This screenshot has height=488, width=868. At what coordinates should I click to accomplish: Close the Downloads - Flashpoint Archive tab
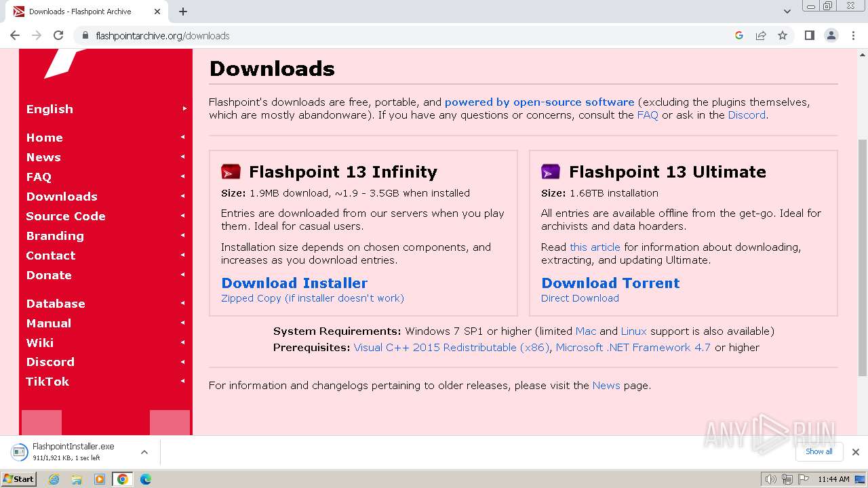pos(157,12)
